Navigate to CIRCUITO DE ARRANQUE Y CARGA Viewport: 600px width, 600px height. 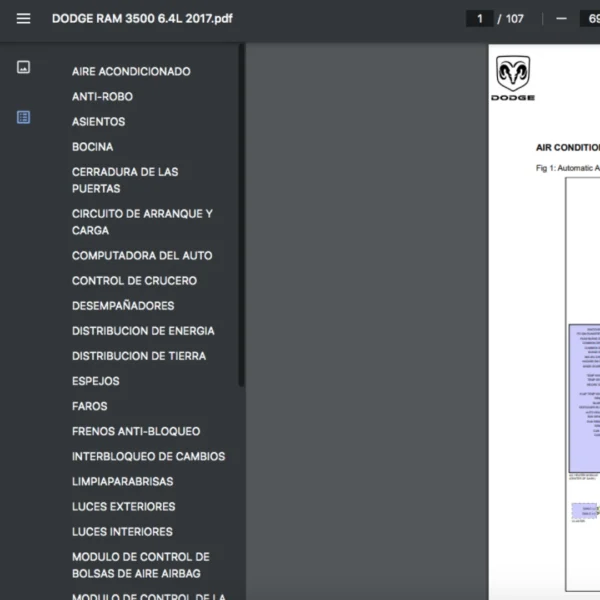[x=142, y=222]
